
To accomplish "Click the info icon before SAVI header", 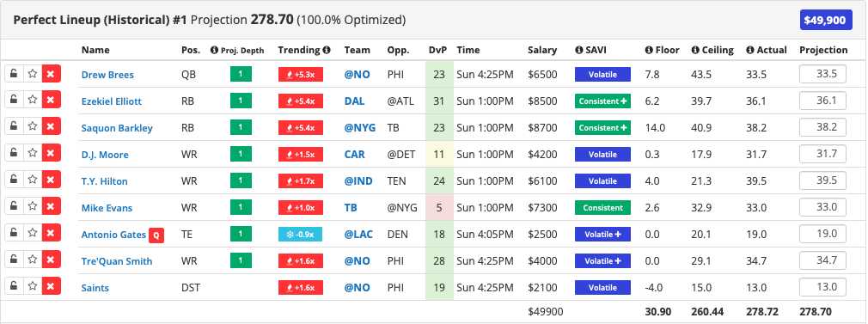I will click(579, 50).
